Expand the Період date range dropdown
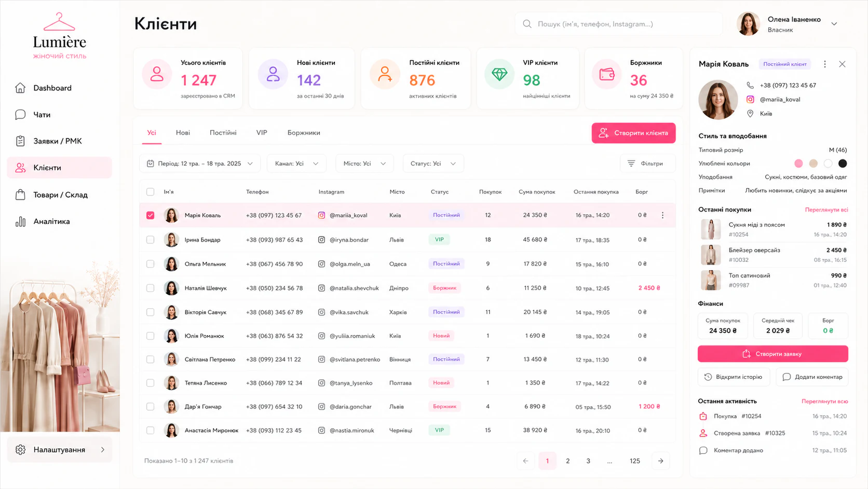Screen dimensions: 868x489 click(200, 164)
